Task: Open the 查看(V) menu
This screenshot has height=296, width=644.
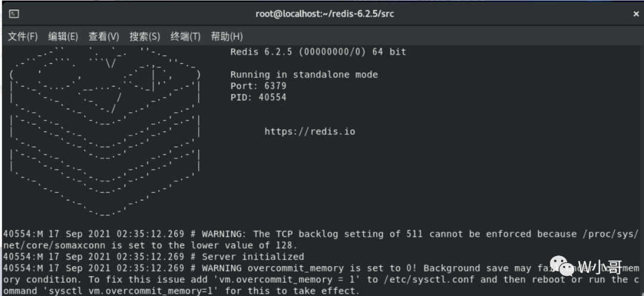Action: [x=104, y=36]
